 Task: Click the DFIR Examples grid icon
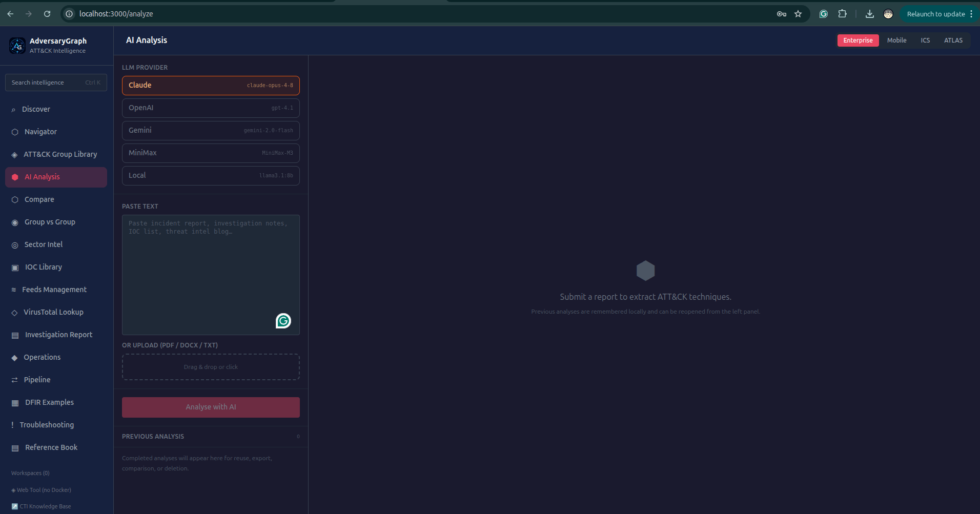pos(15,403)
